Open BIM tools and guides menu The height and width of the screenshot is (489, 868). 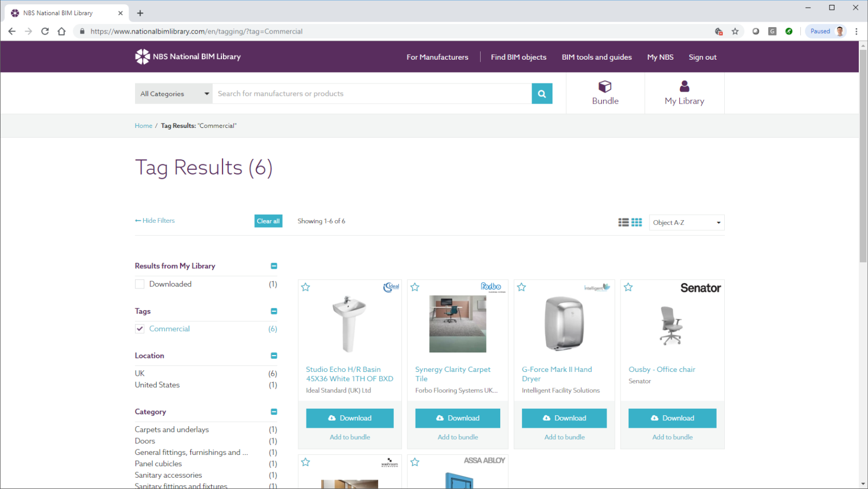pos(597,57)
